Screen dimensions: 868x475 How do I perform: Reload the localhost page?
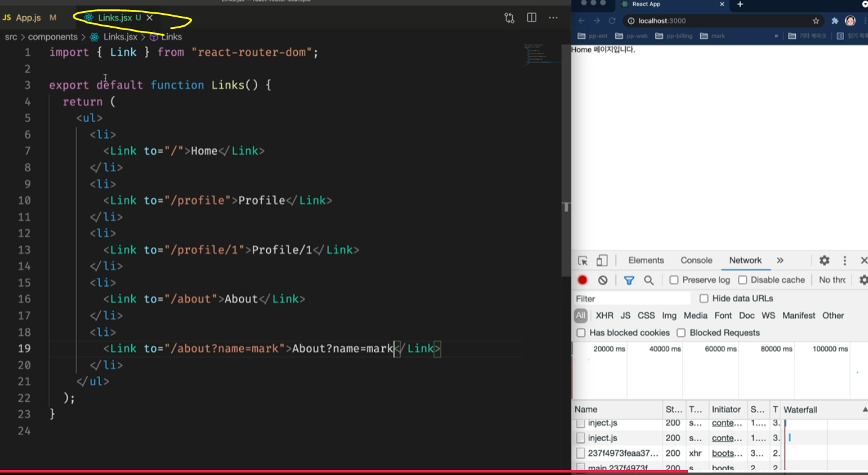tap(612, 20)
